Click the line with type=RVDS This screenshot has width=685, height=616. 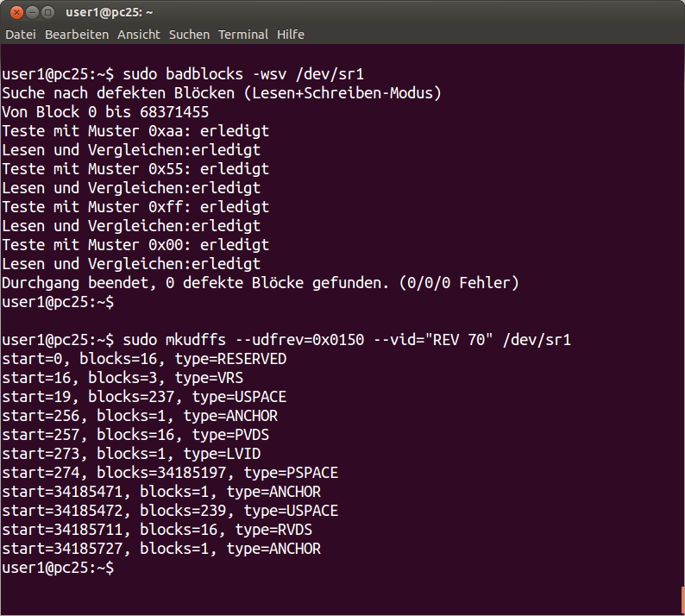tap(157, 530)
